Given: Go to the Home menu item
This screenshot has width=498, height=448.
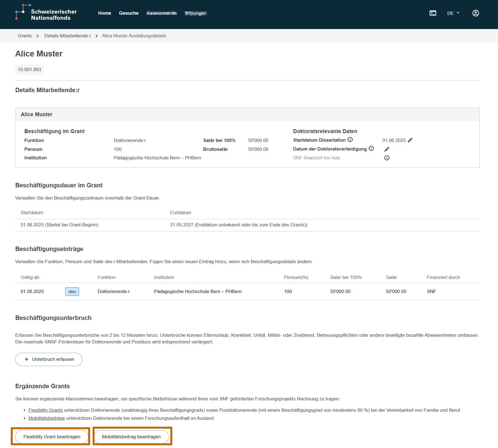Looking at the screenshot, I should click(105, 13).
